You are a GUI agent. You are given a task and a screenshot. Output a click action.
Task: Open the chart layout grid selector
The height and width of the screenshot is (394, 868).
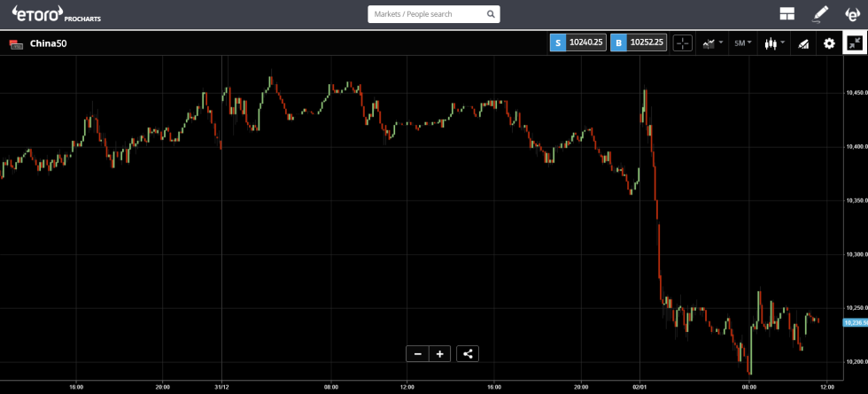pos(787,14)
